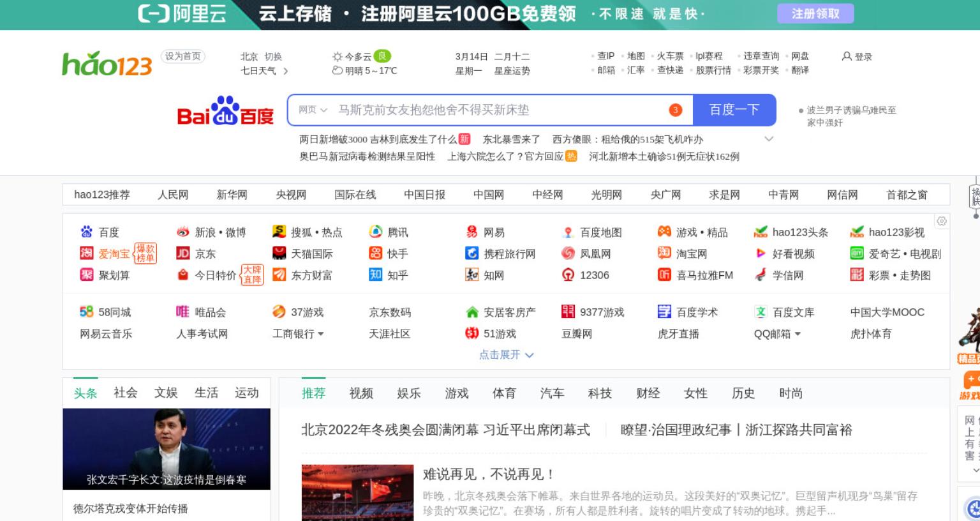Click the 百度一下 search button
The width and height of the screenshot is (980, 521).
pos(734,110)
